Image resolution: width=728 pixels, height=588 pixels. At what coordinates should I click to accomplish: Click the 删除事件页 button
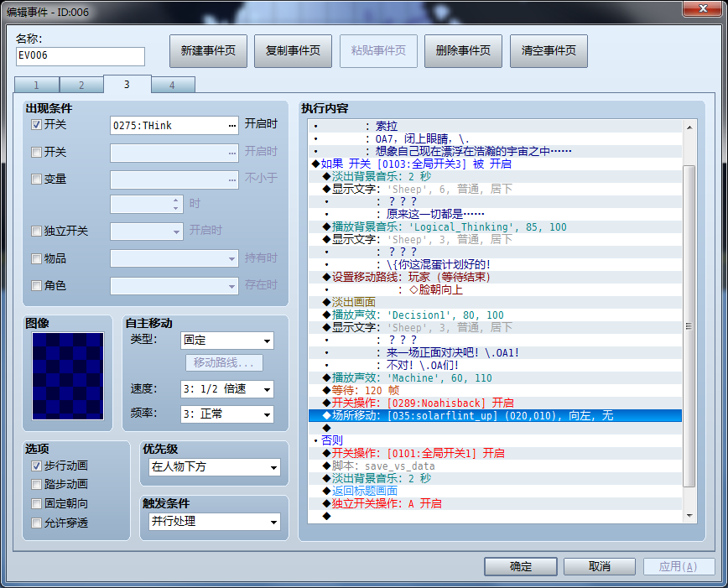coord(463,50)
